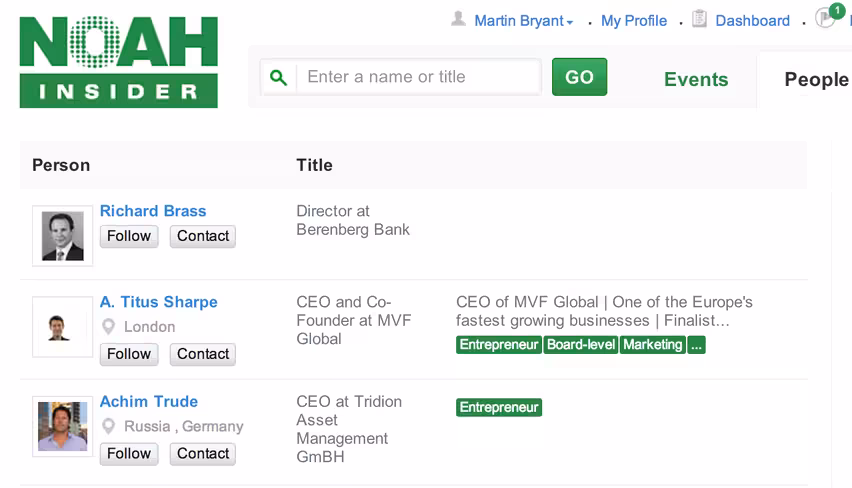Select the Board-level tag

point(581,345)
